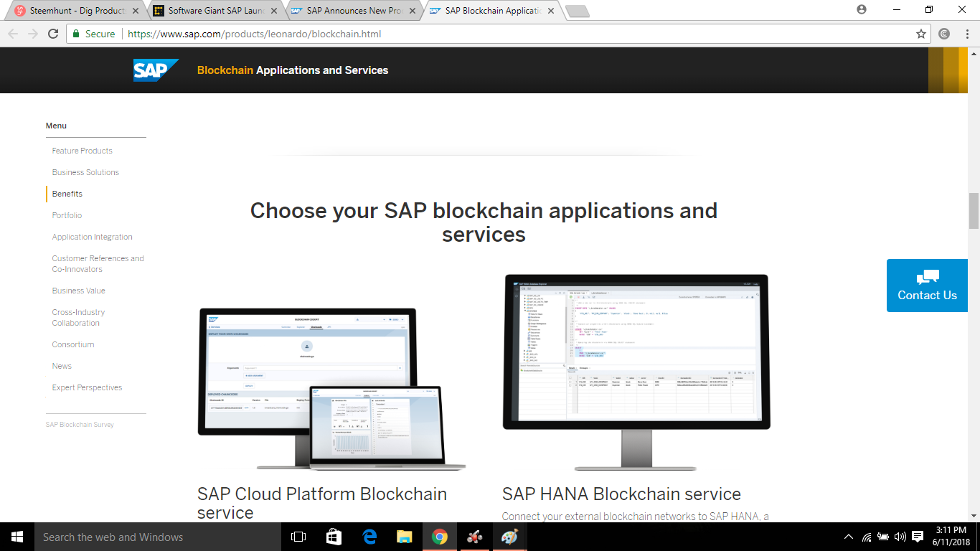Open the Paint app from taskbar
980x551 pixels.
[509, 537]
